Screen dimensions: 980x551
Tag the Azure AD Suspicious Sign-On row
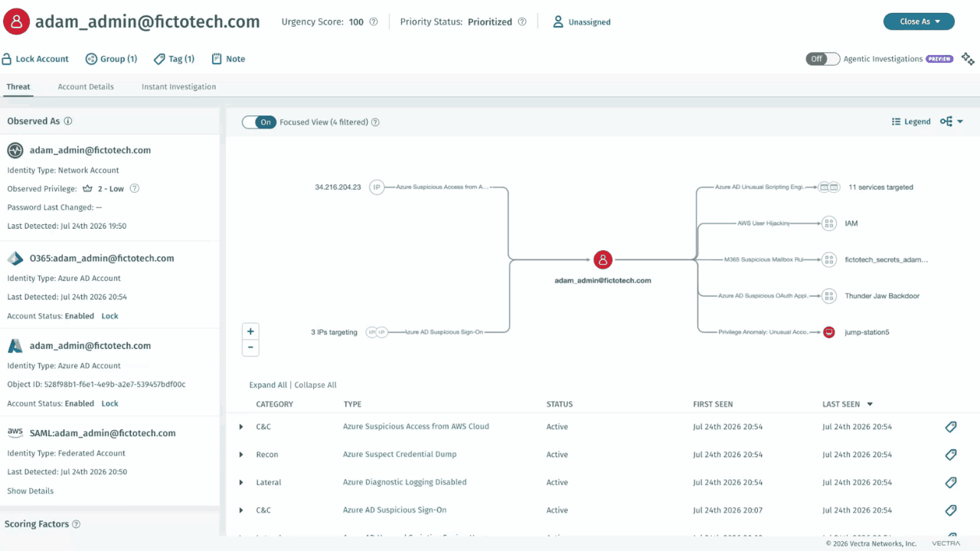click(951, 510)
